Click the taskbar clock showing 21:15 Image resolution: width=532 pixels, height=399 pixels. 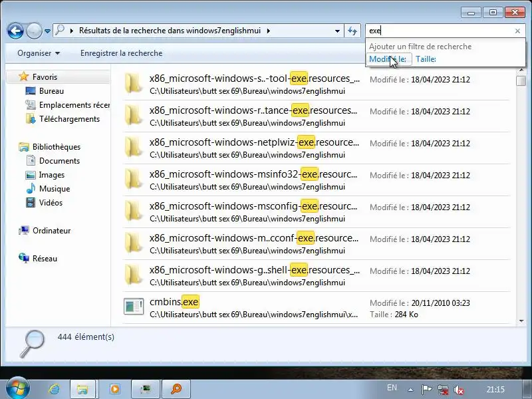pyautogui.click(x=495, y=389)
